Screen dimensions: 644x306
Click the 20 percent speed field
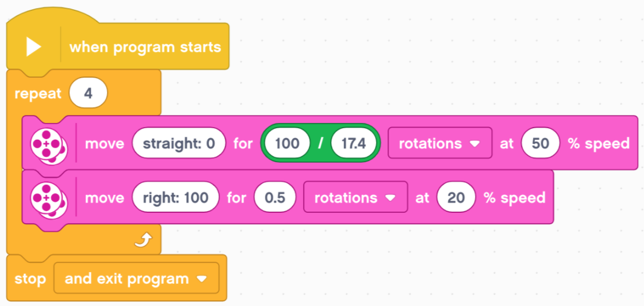tap(456, 197)
